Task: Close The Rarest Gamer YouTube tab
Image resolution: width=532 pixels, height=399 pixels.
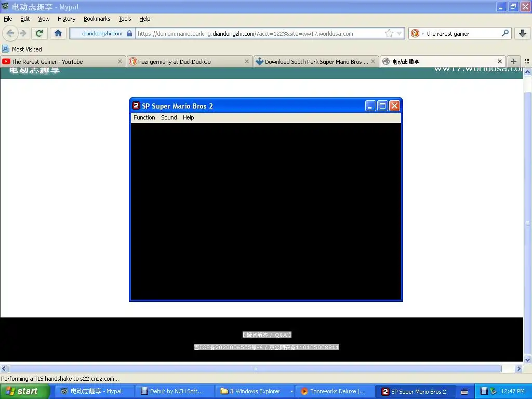Action: click(120, 61)
